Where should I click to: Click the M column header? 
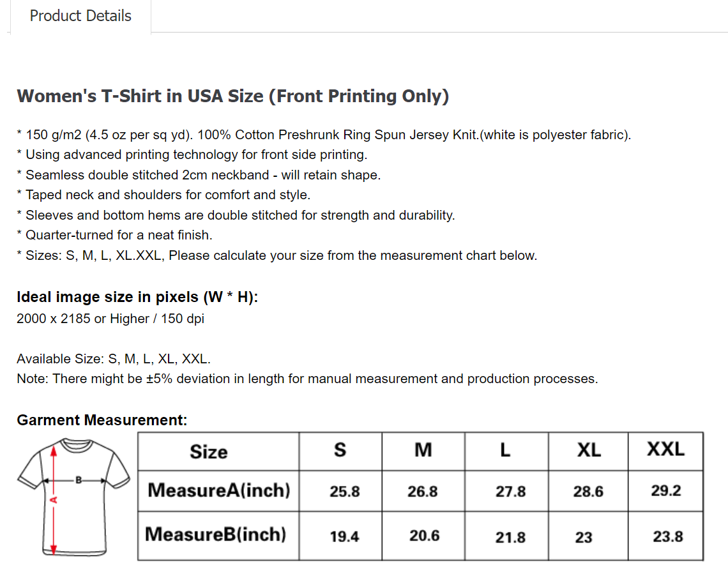click(423, 450)
